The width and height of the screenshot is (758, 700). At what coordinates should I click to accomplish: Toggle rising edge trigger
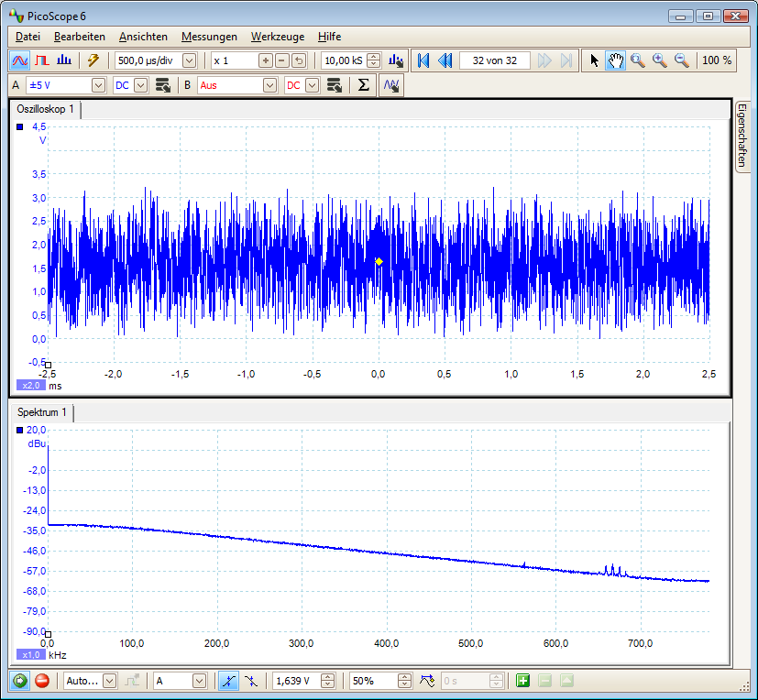229,681
